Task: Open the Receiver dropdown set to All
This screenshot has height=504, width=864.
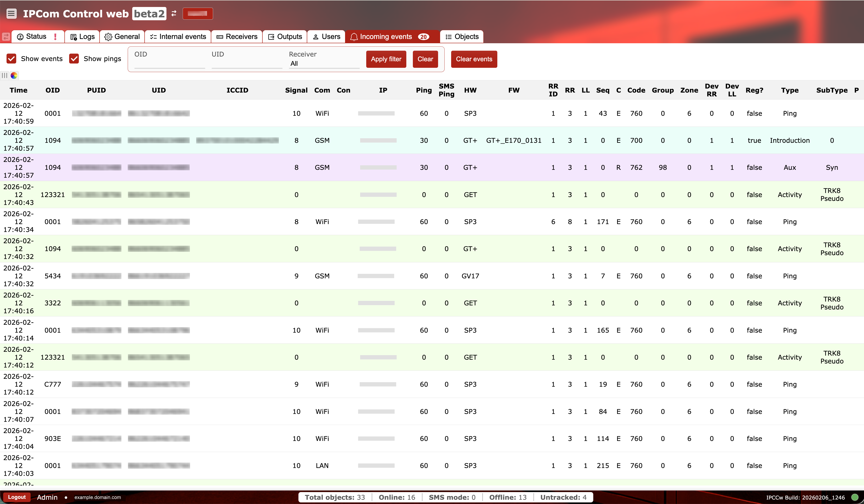Action: click(324, 64)
